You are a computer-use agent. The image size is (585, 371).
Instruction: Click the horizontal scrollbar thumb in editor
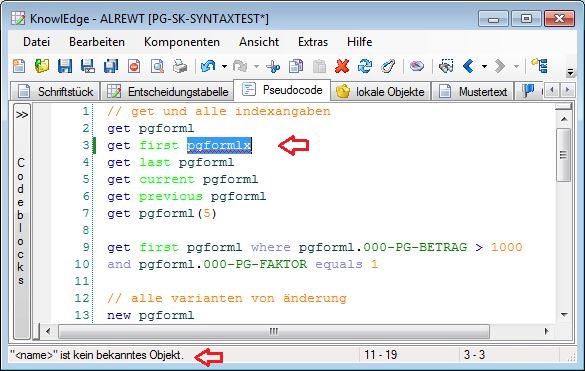pyautogui.click(x=274, y=331)
